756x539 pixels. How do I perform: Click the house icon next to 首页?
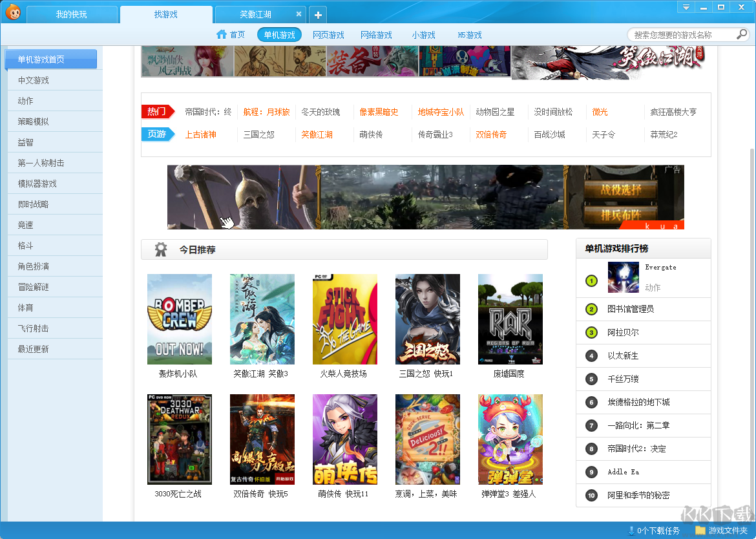coord(223,35)
